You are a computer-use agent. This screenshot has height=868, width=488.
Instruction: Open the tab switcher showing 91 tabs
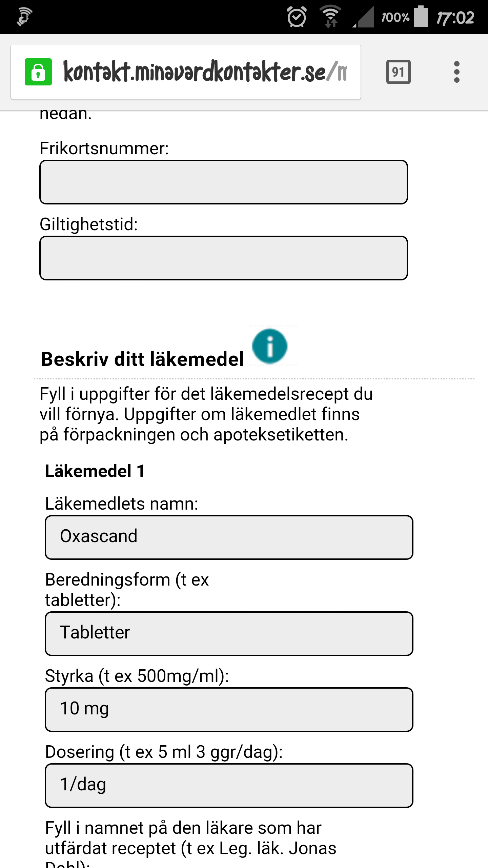pyautogui.click(x=398, y=72)
